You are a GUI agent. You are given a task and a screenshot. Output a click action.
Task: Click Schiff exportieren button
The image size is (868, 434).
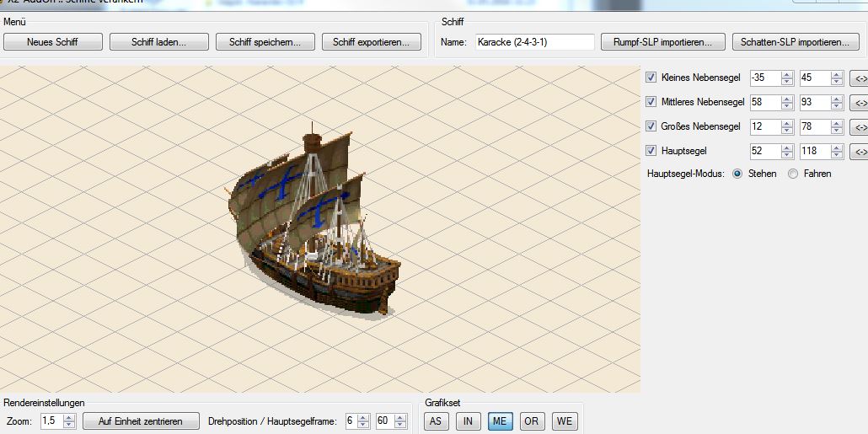click(x=371, y=41)
